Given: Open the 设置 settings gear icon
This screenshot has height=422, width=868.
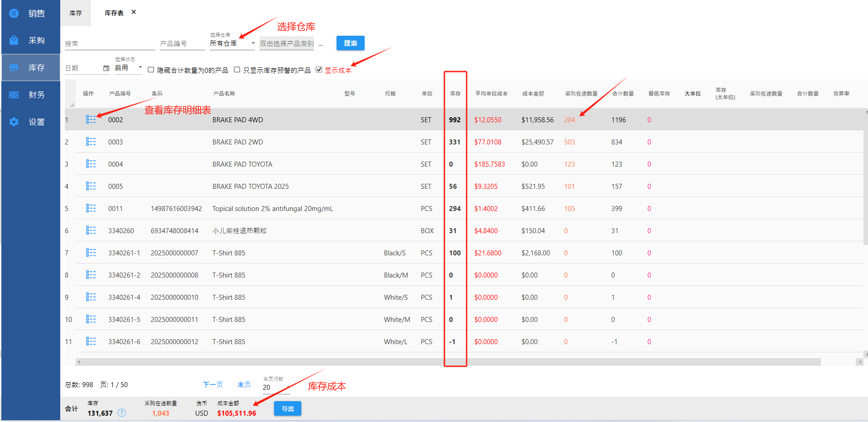Looking at the screenshot, I should coord(14,122).
